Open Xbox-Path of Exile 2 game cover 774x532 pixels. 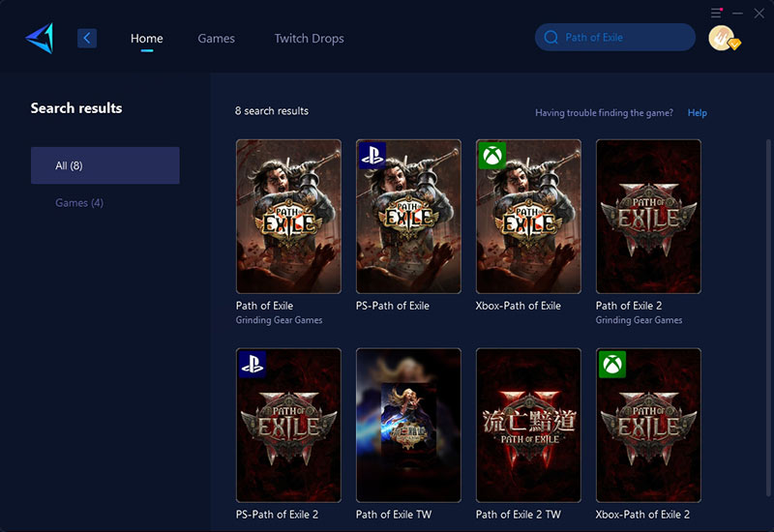[x=648, y=425]
